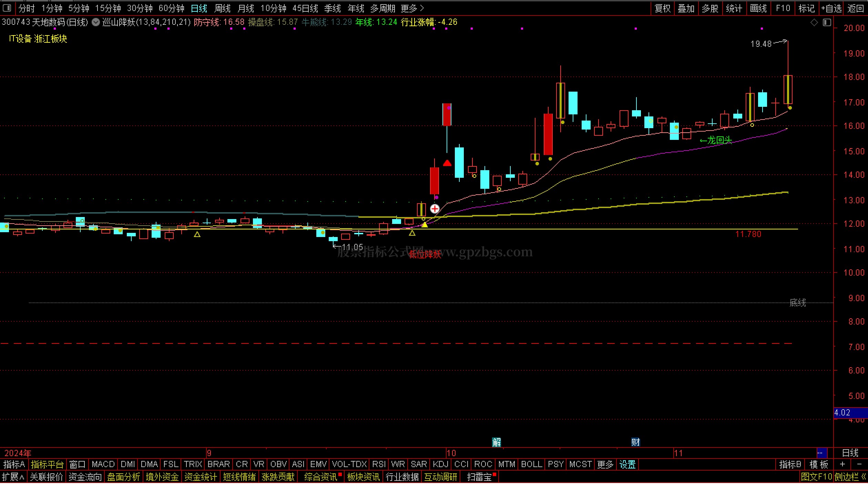Open 盘面分析 market analysis tab
Screen dimensions: 868x484
coord(124,477)
